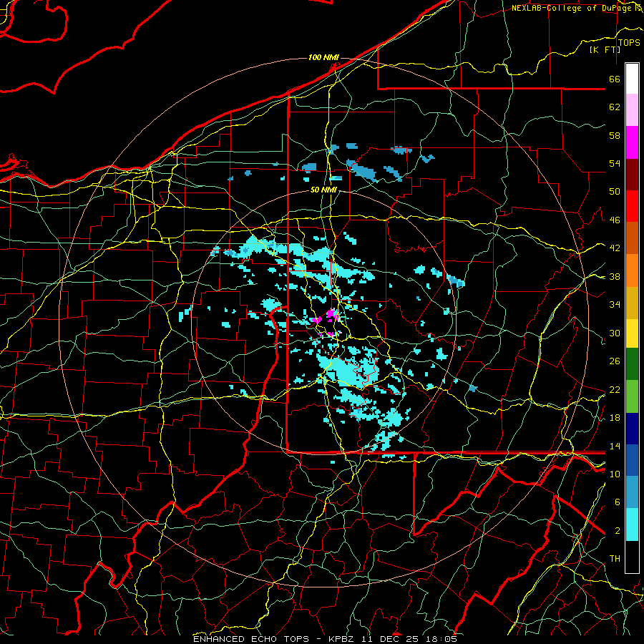The image size is (644, 644).
Task: Click the 18:05 timestamp in caption
Action: click(x=441, y=639)
